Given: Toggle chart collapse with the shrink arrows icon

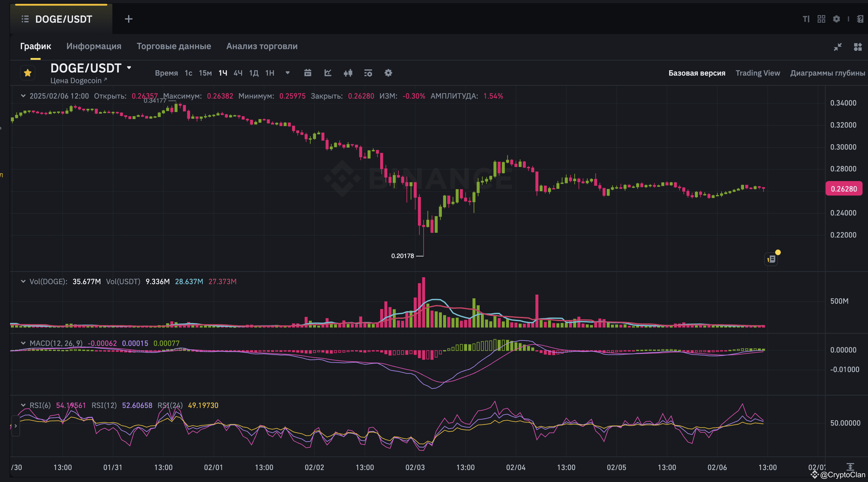Looking at the screenshot, I should click(x=838, y=47).
